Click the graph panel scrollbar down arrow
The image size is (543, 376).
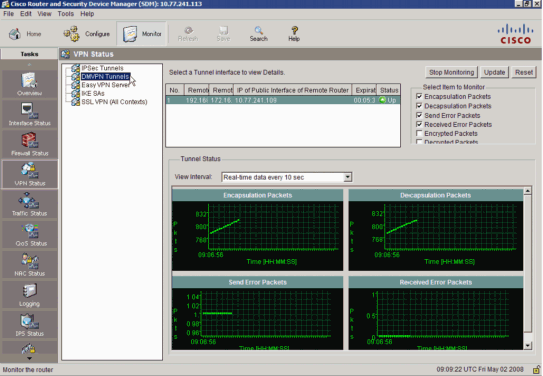(x=527, y=346)
